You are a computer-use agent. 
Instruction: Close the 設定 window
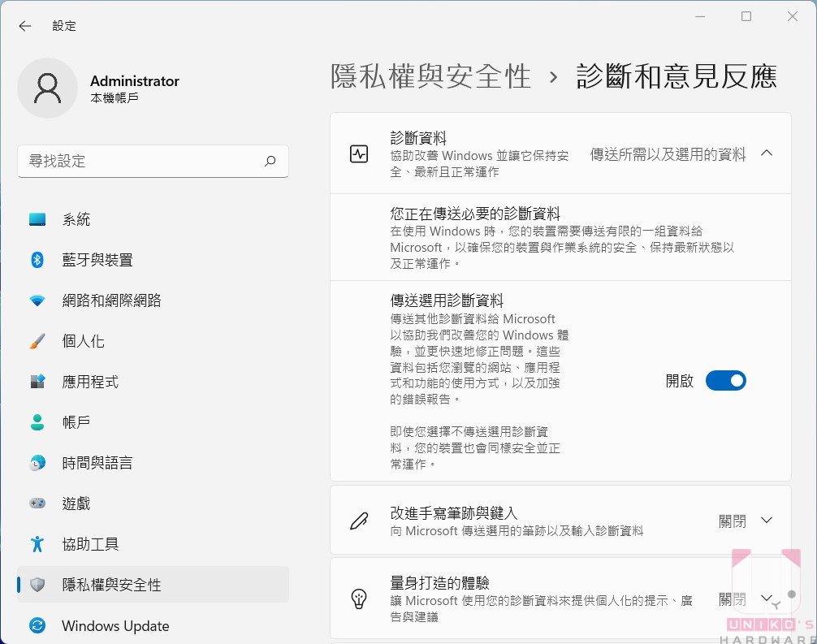[793, 17]
